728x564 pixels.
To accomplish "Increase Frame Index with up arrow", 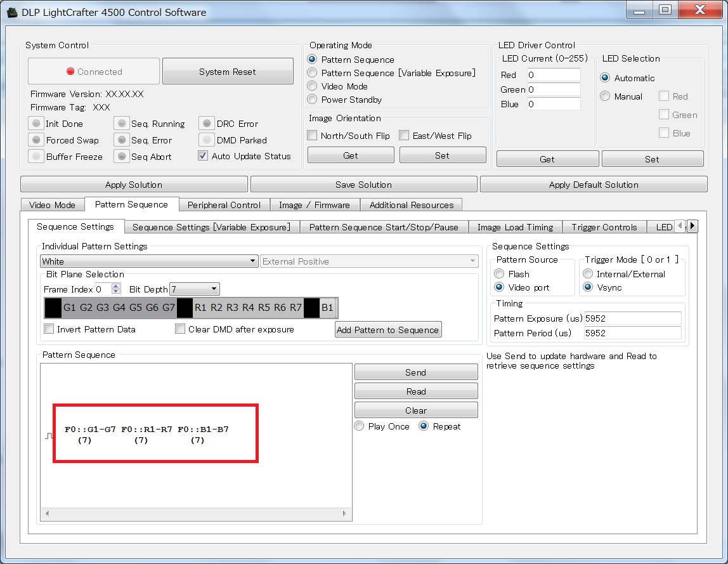I will (x=116, y=286).
